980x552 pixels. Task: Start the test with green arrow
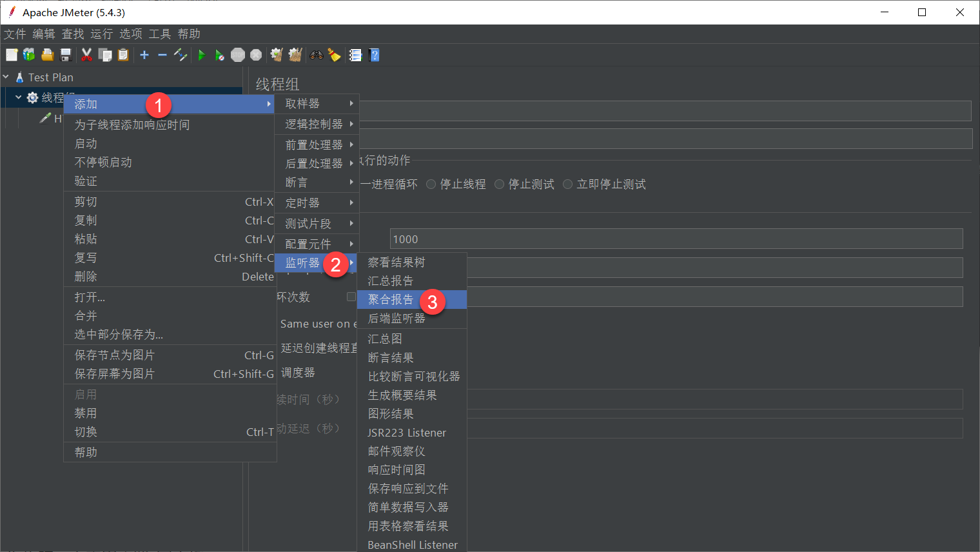202,55
